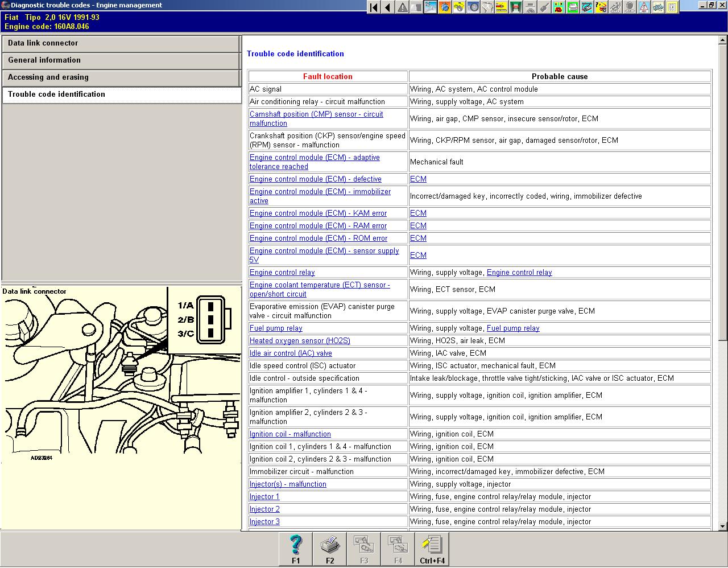Open Fuel pump relay probable cause link
This screenshot has height=568, width=728.
(x=513, y=328)
